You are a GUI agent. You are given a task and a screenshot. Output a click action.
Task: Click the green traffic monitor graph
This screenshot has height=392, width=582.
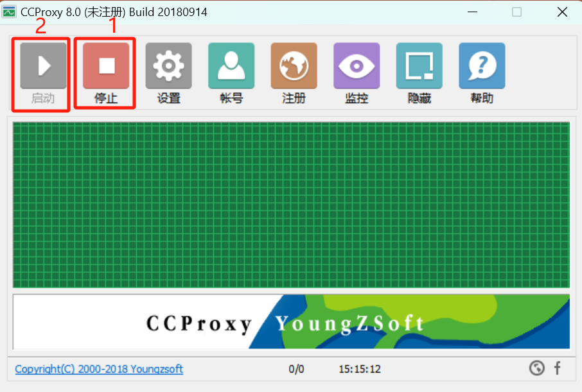point(292,205)
